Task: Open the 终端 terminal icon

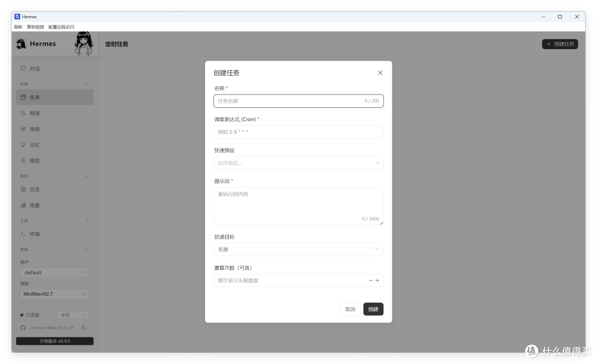Action: click(23, 234)
